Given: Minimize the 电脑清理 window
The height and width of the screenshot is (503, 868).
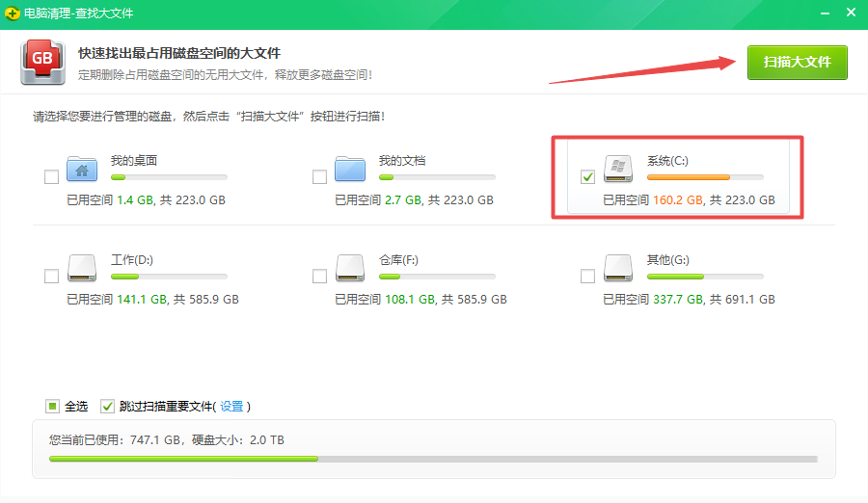Looking at the screenshot, I should [x=825, y=13].
